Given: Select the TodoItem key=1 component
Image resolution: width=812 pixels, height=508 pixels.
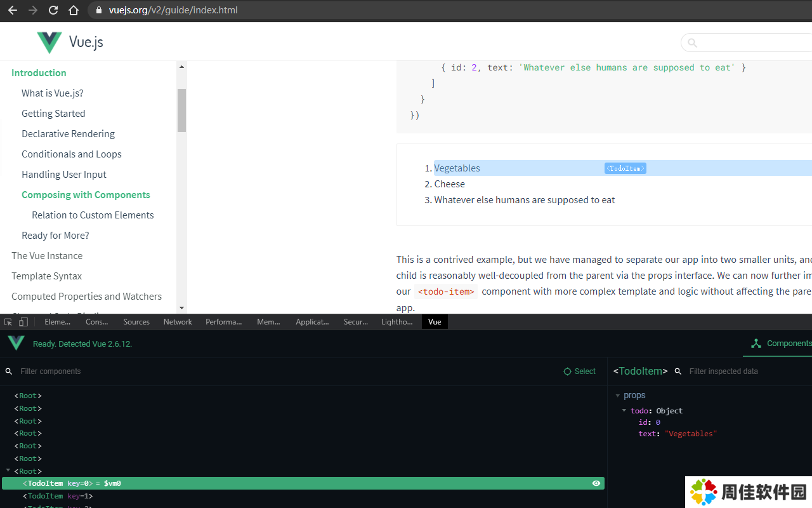Looking at the screenshot, I should pyautogui.click(x=58, y=496).
